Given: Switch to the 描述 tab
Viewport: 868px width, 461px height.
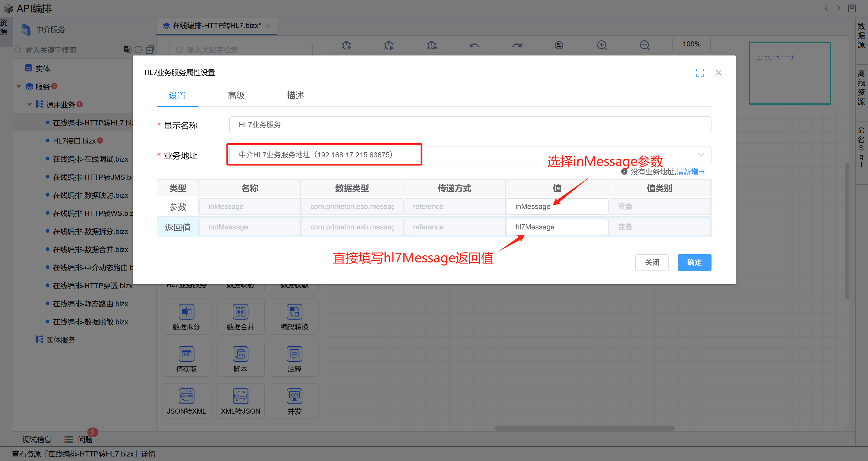Looking at the screenshot, I should 295,96.
